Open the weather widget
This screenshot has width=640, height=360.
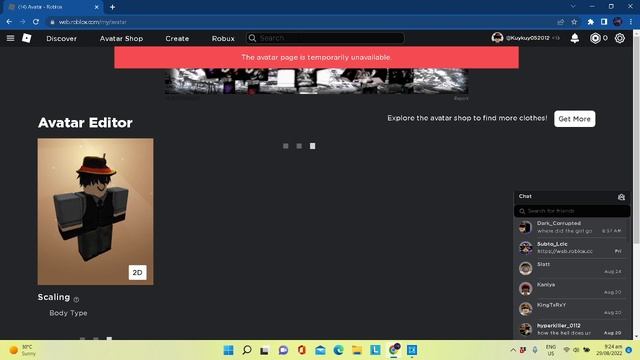coord(22,350)
